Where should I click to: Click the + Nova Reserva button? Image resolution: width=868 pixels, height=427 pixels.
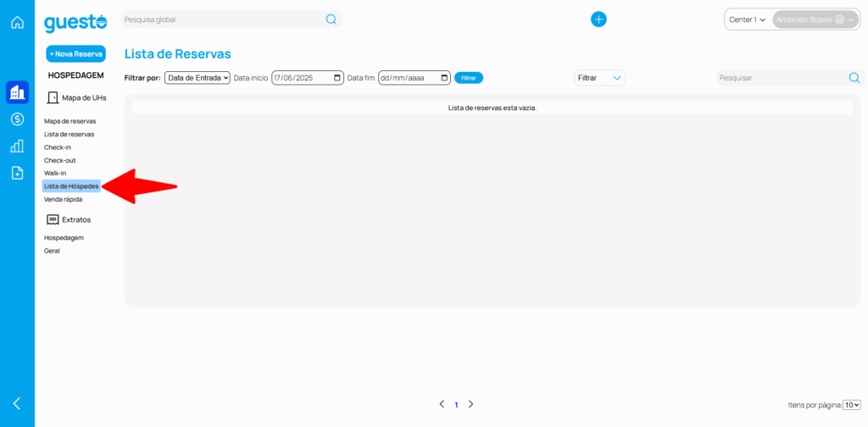coord(75,53)
